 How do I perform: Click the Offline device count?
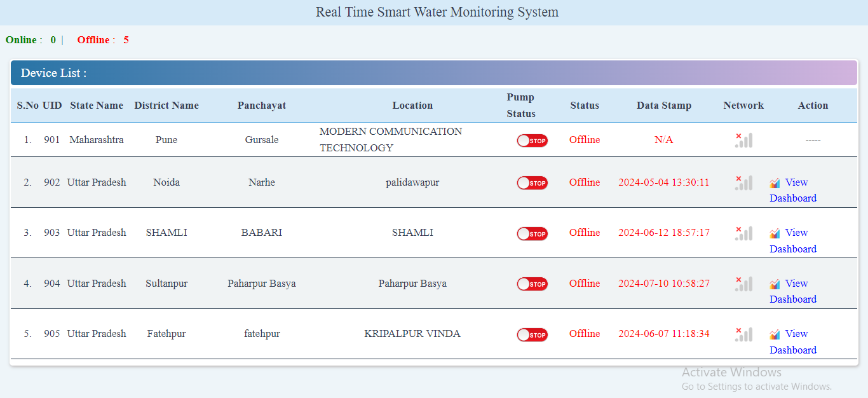[x=126, y=40]
